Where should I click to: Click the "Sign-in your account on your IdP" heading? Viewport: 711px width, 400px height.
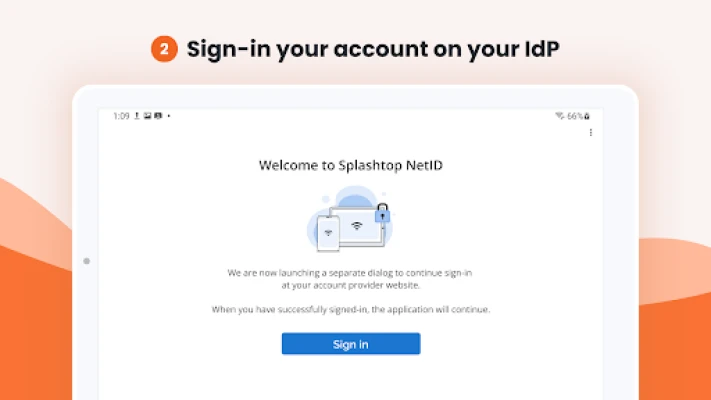[x=373, y=49]
